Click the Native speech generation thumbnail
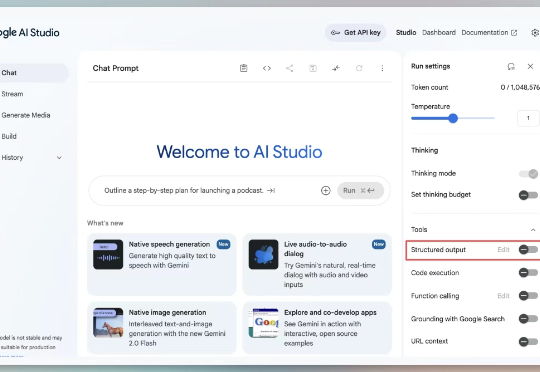The image size is (540, 372). 108,254
